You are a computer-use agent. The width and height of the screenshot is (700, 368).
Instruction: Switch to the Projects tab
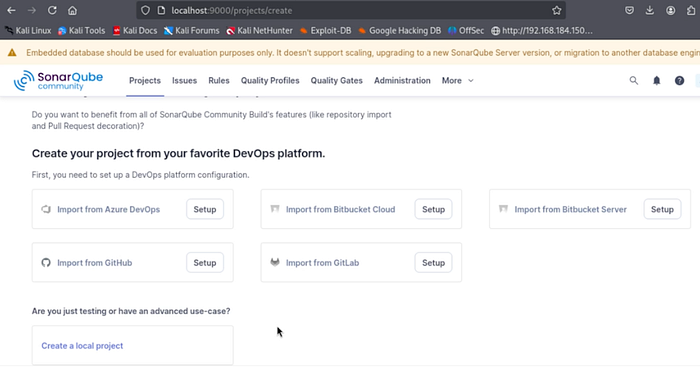tap(145, 80)
